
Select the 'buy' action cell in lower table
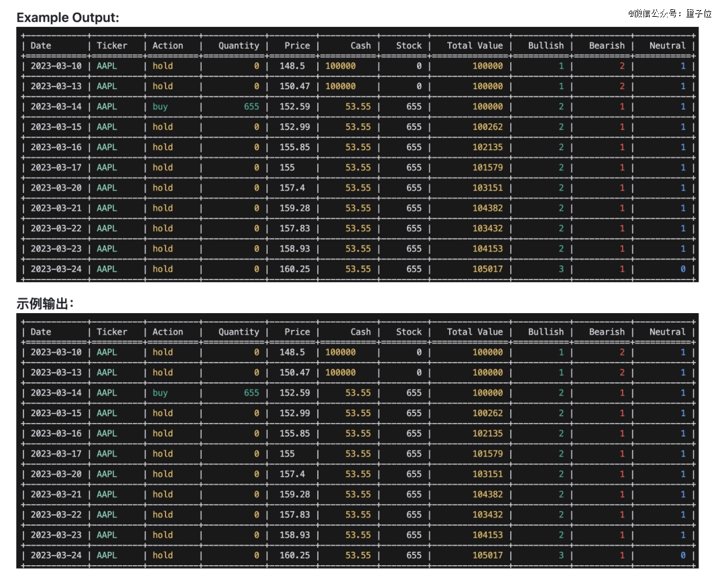[x=160, y=393]
